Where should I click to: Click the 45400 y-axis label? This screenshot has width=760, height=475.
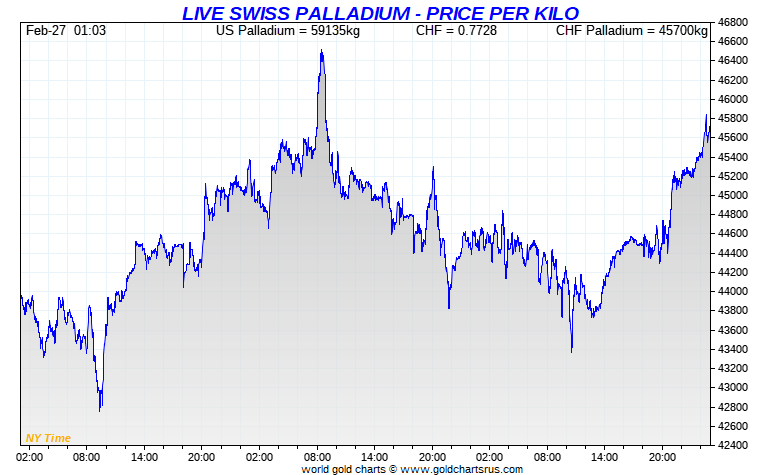pos(732,157)
